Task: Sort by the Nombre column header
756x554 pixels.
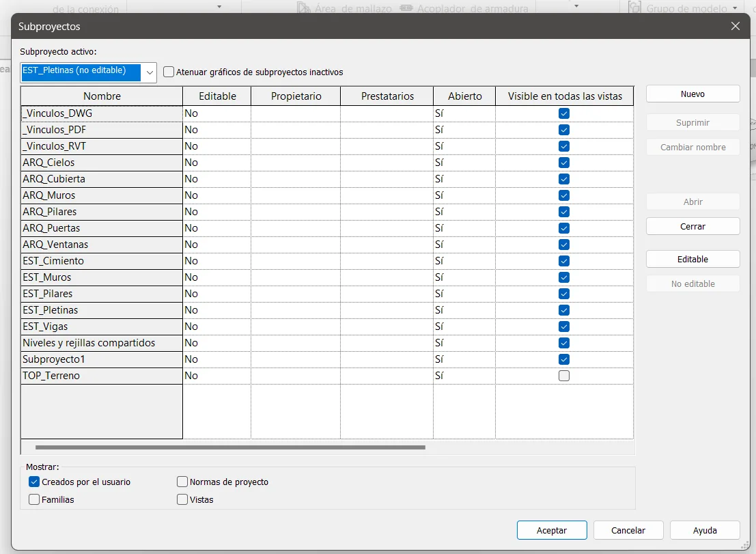Action: 102,96
